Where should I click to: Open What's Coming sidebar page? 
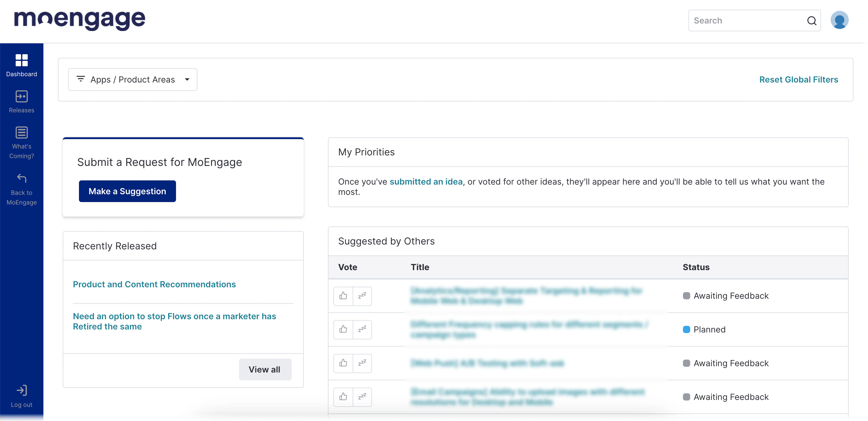[22, 133]
